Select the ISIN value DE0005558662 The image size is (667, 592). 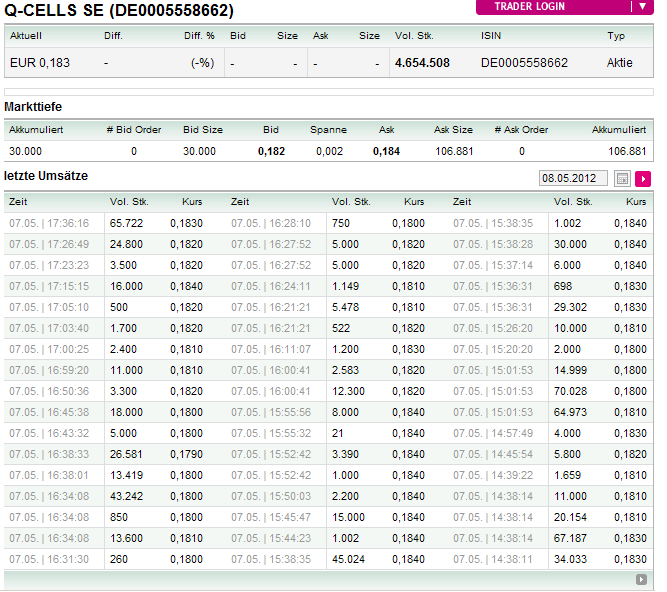(x=524, y=63)
